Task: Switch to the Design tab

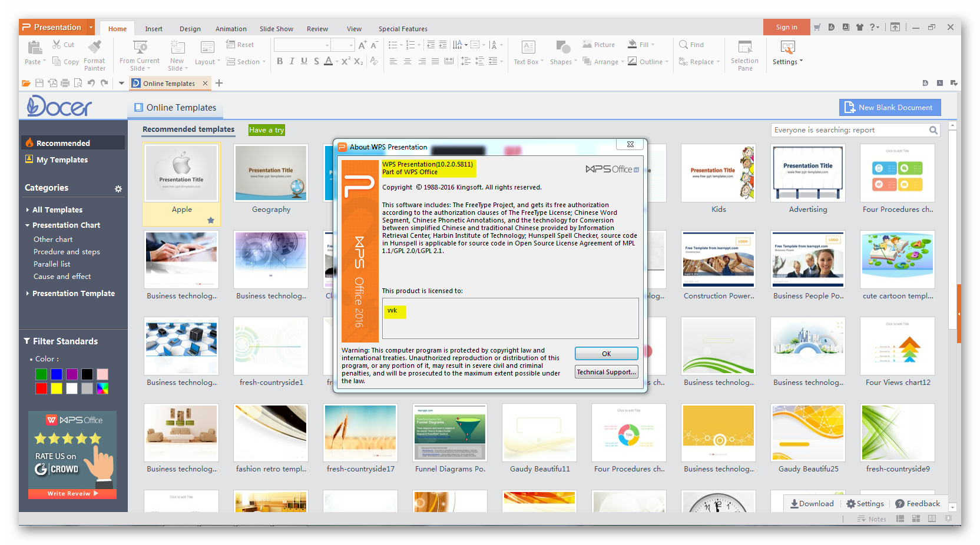Action: [x=190, y=29]
